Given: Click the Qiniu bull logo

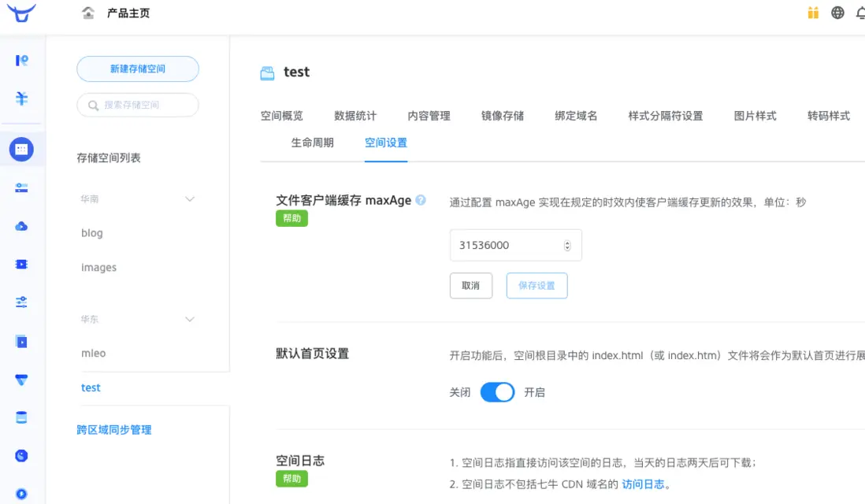Looking at the screenshot, I should [21, 12].
